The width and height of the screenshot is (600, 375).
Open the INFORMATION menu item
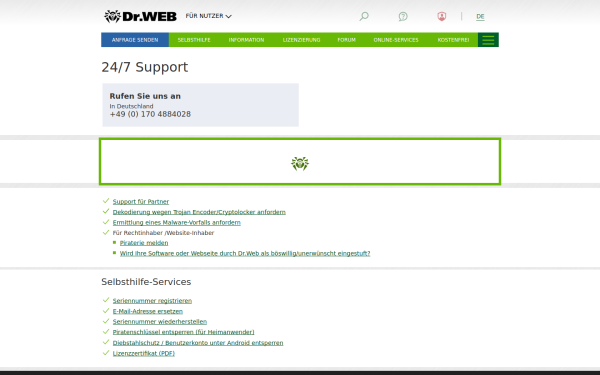pos(246,40)
